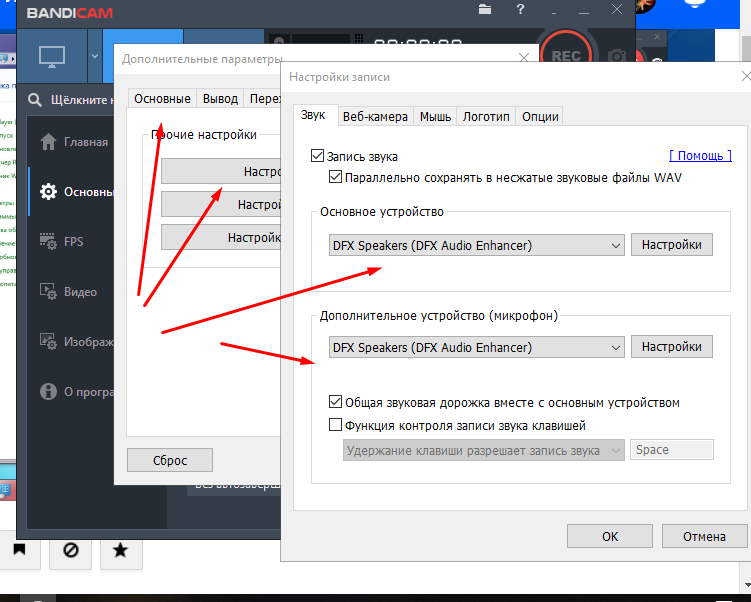The width and height of the screenshot is (751, 602).
Task: Toggle saving uncompressed WAV audio files checkbox
Action: tap(335, 177)
